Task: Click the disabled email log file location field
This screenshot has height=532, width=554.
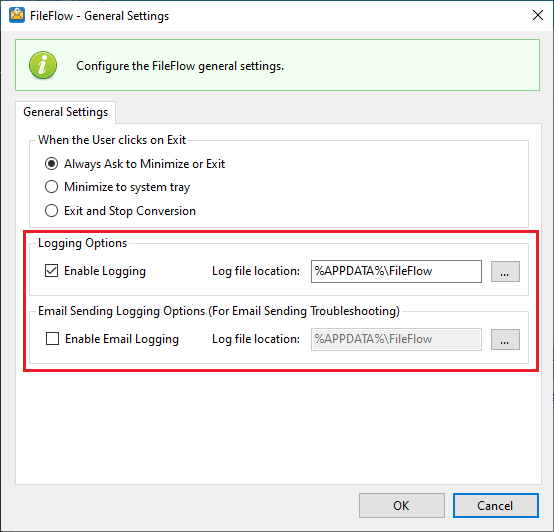Action: (396, 339)
